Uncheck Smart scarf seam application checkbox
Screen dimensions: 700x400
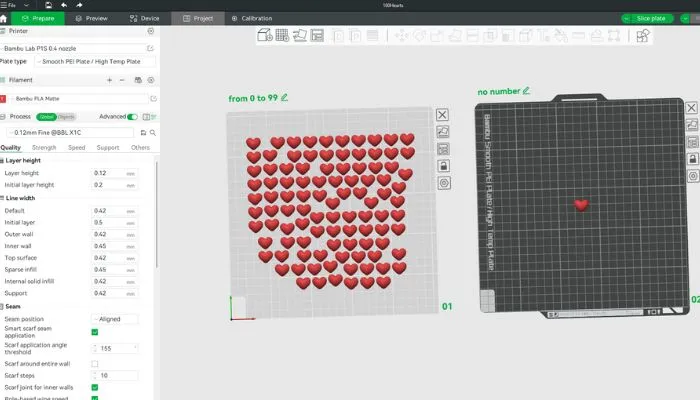coord(95,332)
